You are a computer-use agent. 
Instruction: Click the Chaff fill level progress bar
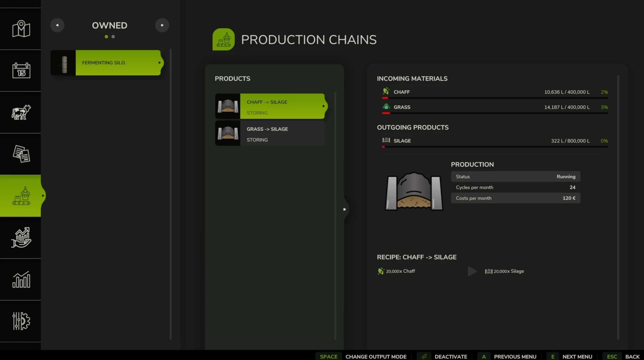[495, 98]
